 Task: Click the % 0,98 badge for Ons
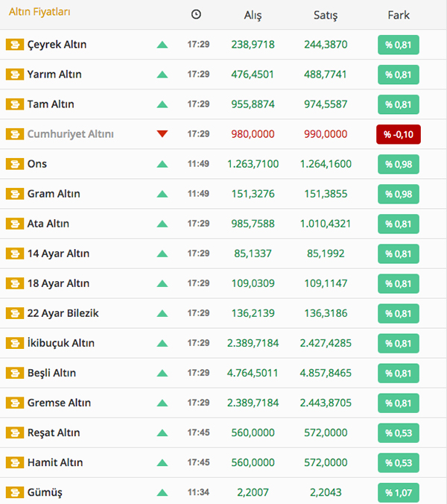(x=399, y=164)
